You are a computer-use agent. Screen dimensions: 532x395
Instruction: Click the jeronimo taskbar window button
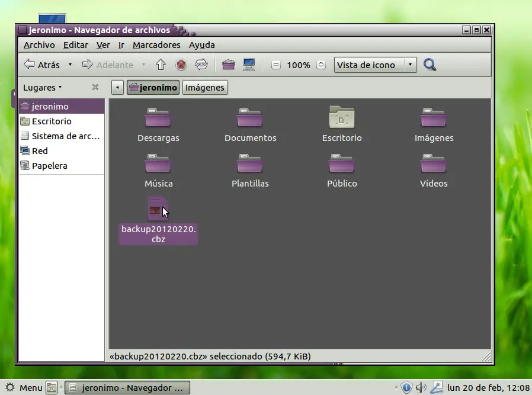(127, 387)
